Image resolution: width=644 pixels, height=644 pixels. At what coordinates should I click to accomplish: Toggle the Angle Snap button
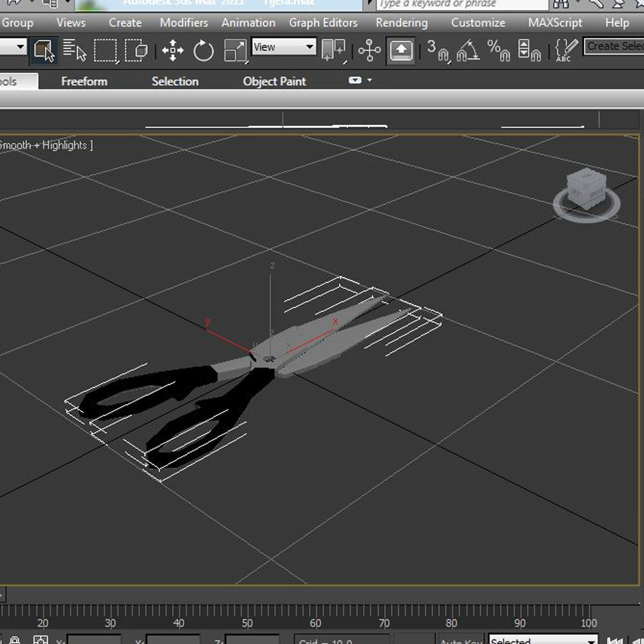tap(468, 50)
